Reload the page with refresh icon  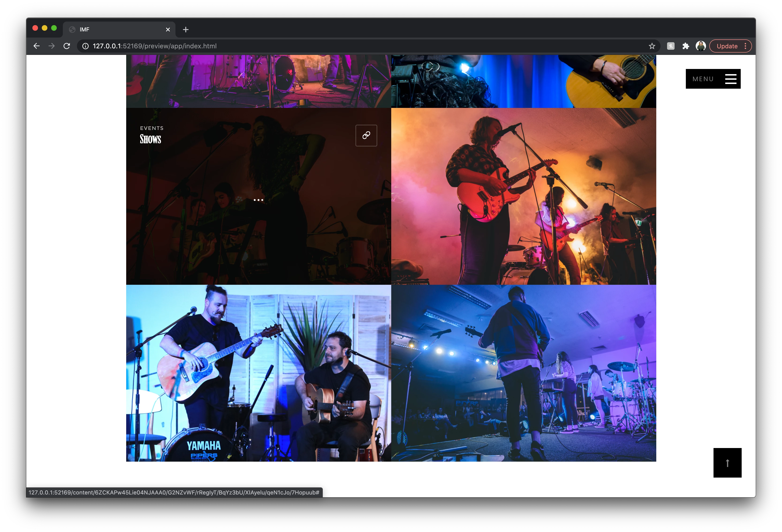pyautogui.click(x=67, y=46)
